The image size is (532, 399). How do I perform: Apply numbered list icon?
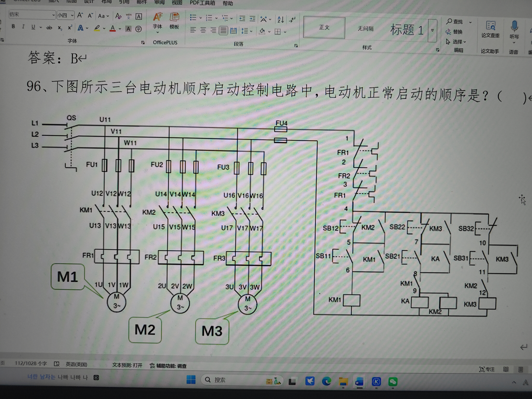click(209, 18)
